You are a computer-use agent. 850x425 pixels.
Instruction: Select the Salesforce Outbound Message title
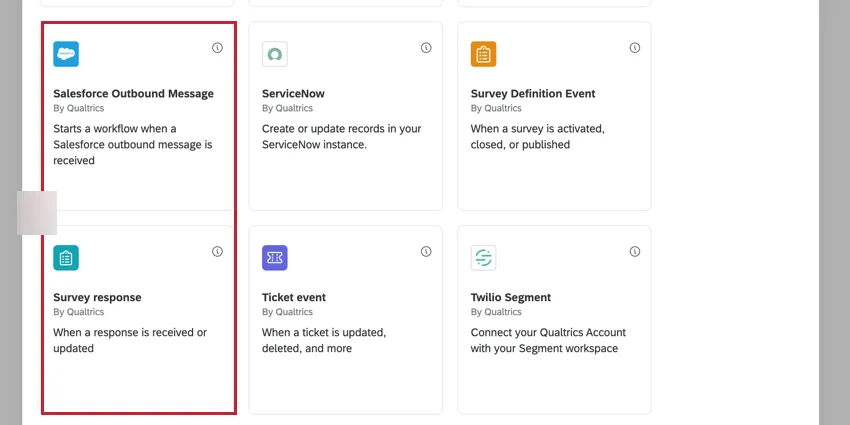(133, 94)
